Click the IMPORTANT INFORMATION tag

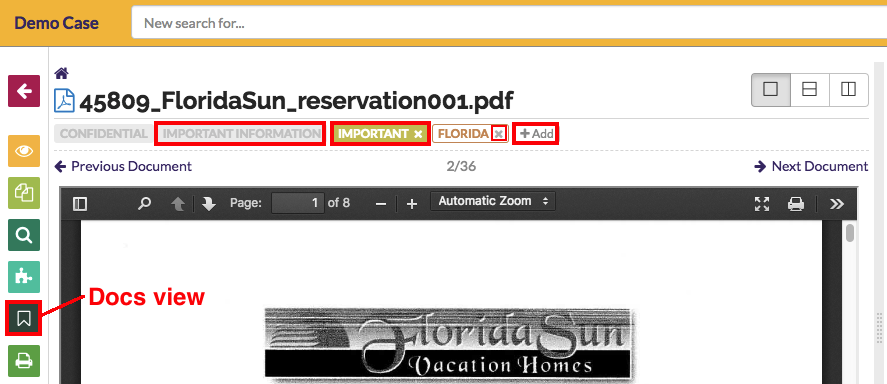pos(242,134)
